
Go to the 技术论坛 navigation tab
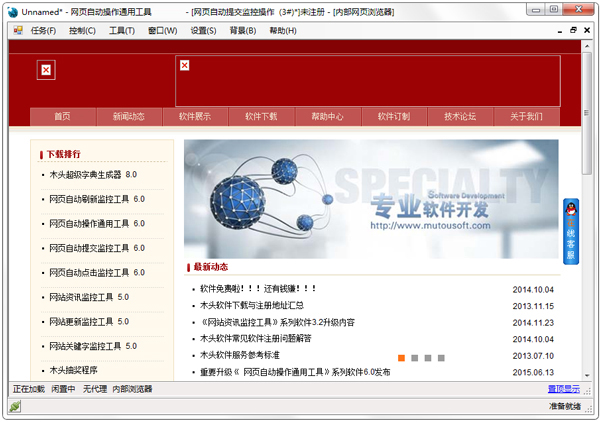pos(460,116)
